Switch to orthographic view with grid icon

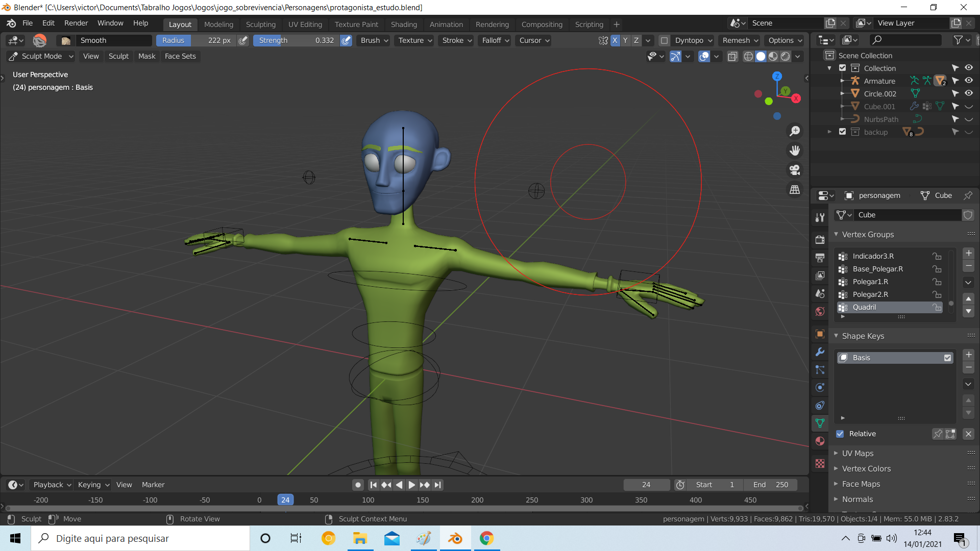pyautogui.click(x=795, y=189)
